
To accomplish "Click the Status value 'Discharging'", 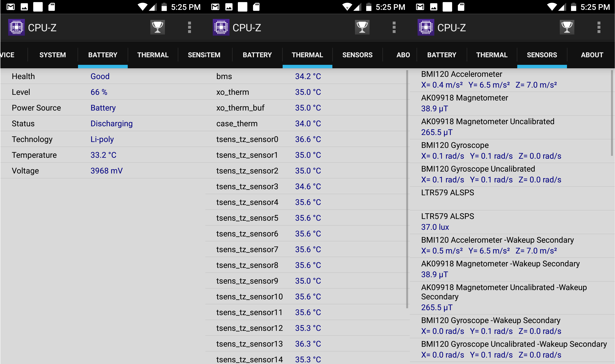I will (111, 123).
